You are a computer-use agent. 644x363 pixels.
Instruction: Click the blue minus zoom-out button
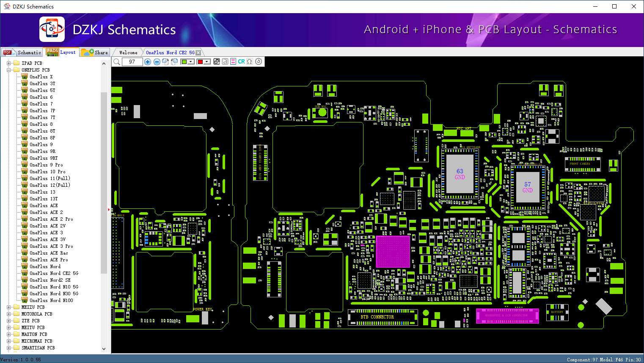[x=157, y=62]
